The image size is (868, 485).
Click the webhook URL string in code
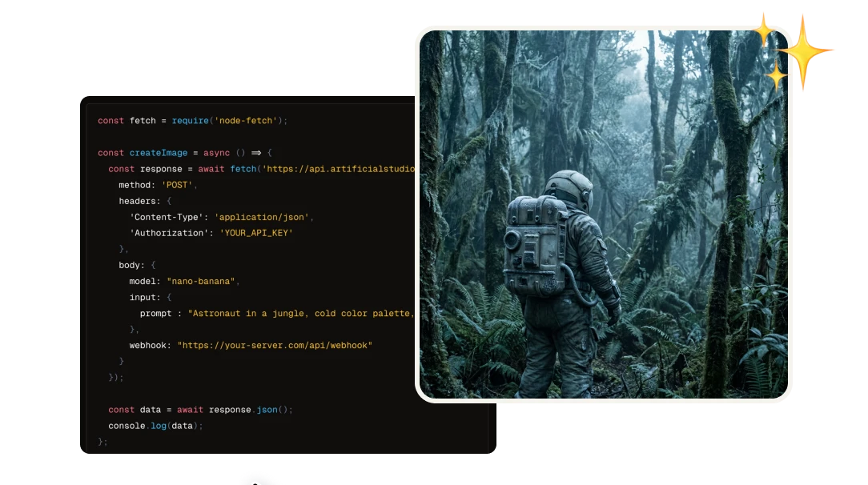coord(275,345)
